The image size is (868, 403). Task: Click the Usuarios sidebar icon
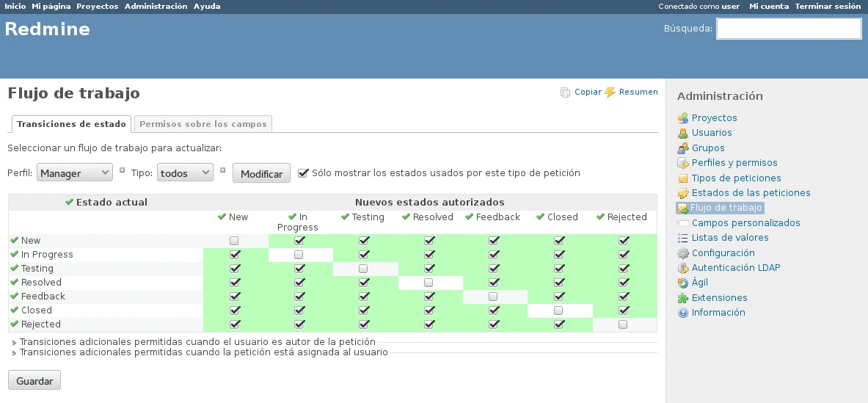(x=682, y=133)
